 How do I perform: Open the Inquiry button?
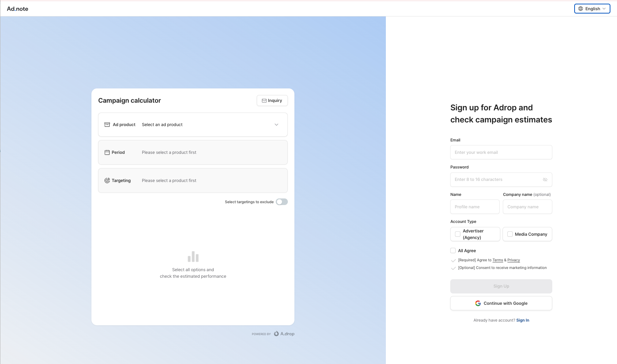(272, 101)
